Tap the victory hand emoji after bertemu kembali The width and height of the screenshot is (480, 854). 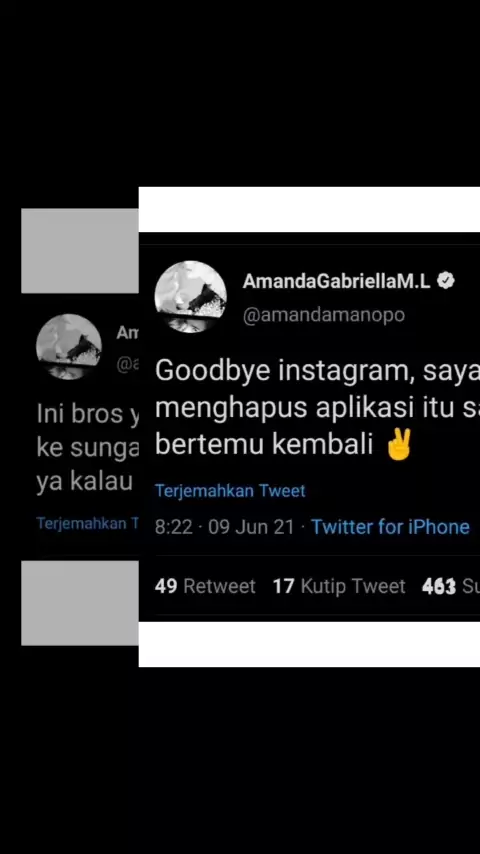tap(398, 445)
